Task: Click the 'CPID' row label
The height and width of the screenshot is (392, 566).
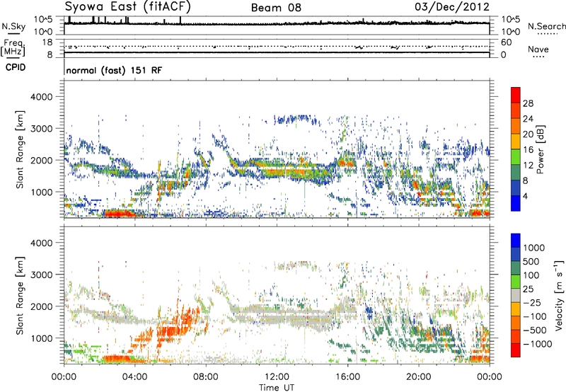Action: pos(16,67)
